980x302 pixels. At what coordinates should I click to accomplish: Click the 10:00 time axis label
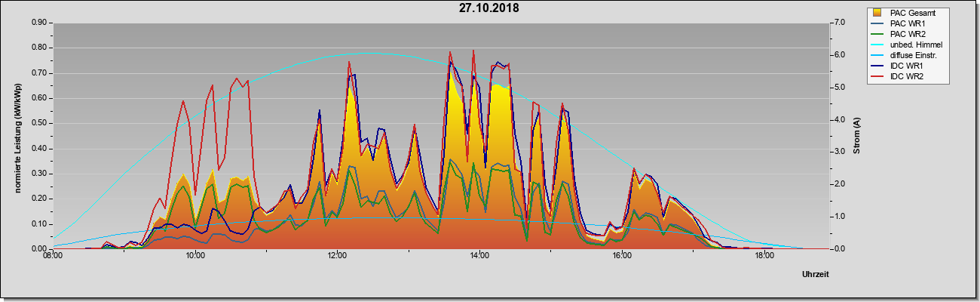click(x=195, y=256)
